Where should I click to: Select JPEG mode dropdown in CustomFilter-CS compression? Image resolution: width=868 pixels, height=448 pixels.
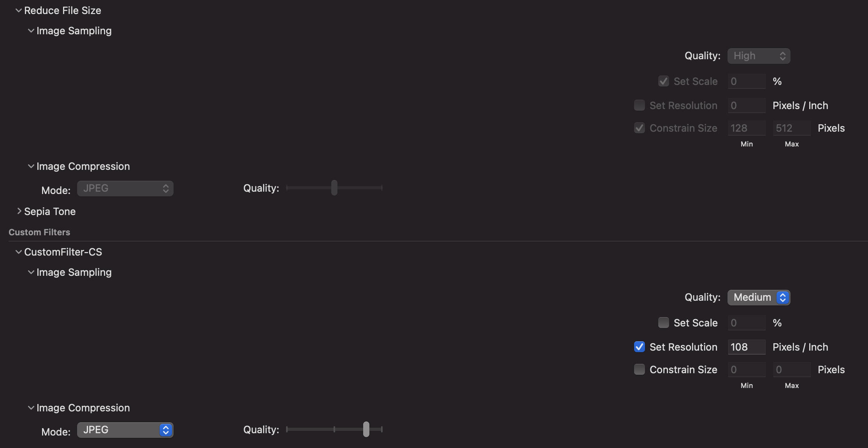coord(125,430)
